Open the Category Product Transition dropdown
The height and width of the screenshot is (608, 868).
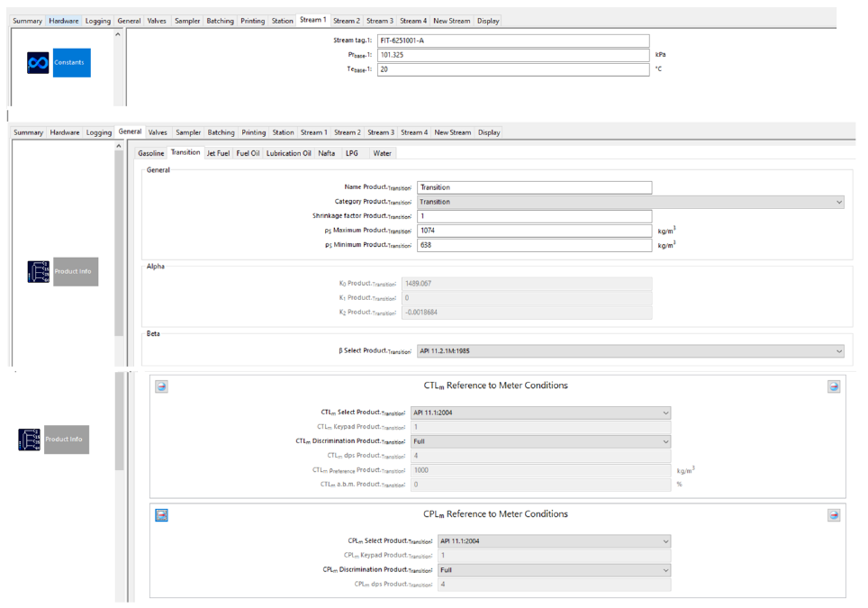[x=630, y=202]
